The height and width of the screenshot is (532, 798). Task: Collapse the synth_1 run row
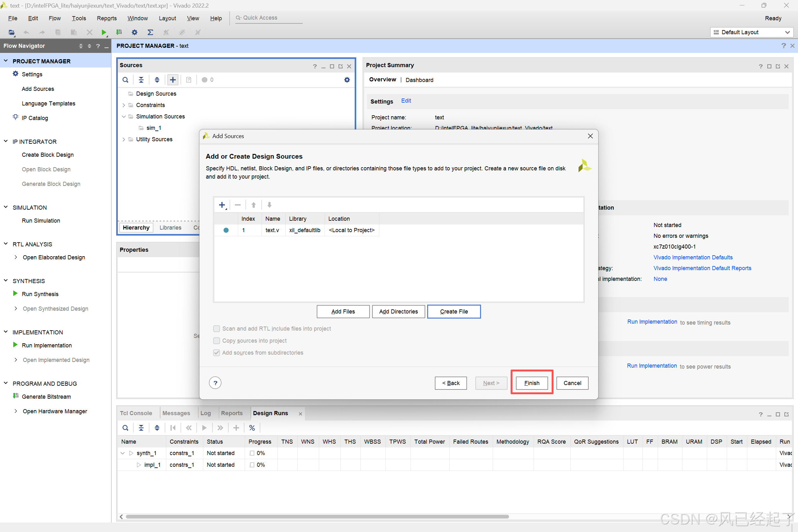click(x=123, y=453)
